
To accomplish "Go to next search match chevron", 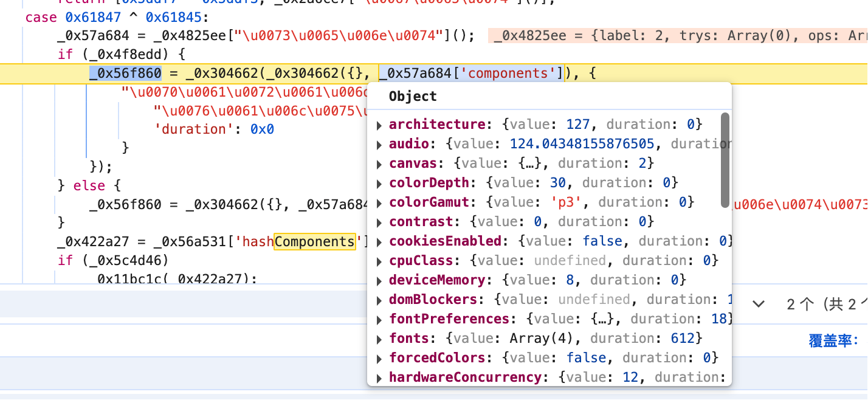I will pos(759,304).
